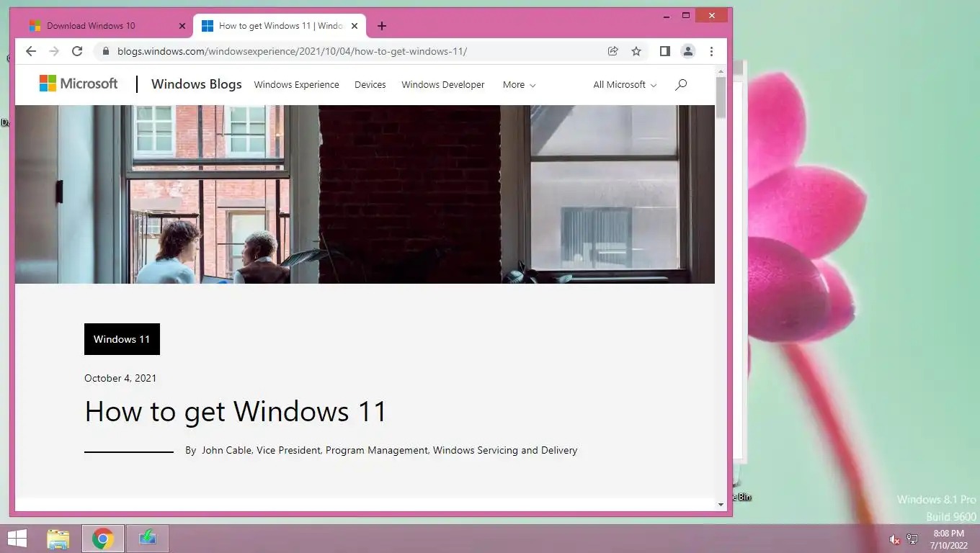Minimize the Chrome window

tap(667, 15)
